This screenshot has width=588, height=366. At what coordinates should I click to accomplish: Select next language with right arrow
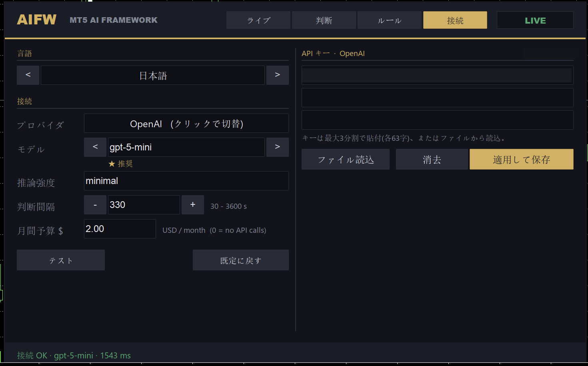click(278, 75)
